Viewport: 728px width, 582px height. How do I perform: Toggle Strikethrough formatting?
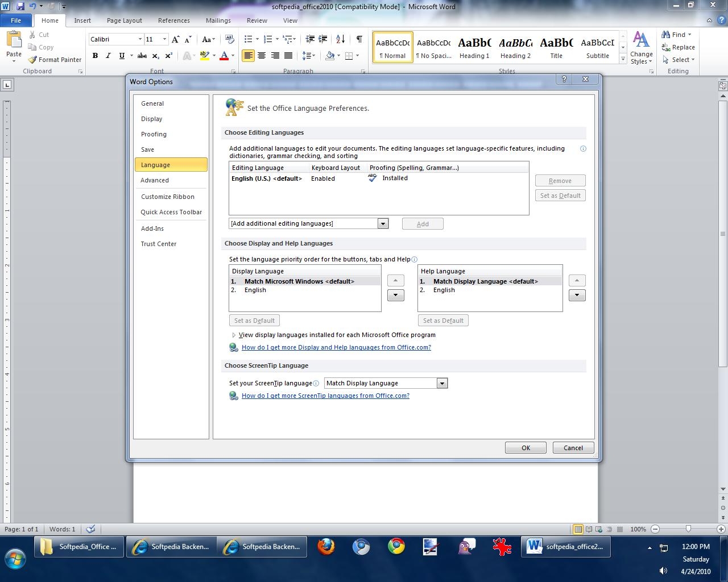click(x=142, y=56)
